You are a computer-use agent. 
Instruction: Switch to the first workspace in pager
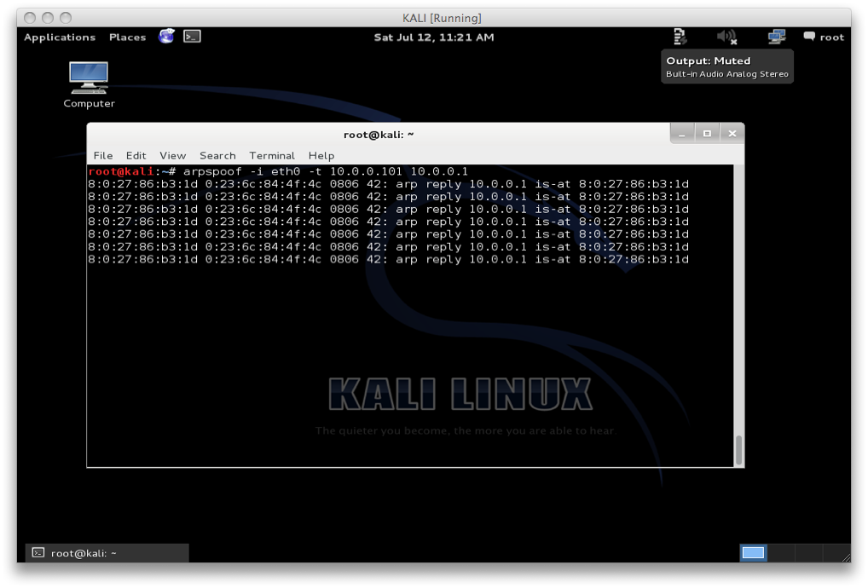754,552
